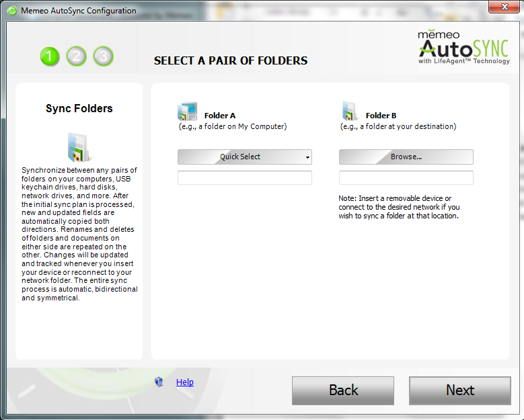Click the 'Folder A' label text
The height and width of the screenshot is (420, 524).
click(220, 116)
